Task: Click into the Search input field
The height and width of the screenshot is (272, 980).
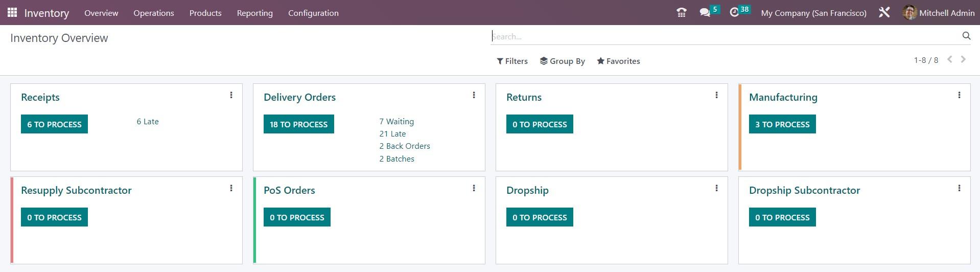Action: tap(726, 36)
